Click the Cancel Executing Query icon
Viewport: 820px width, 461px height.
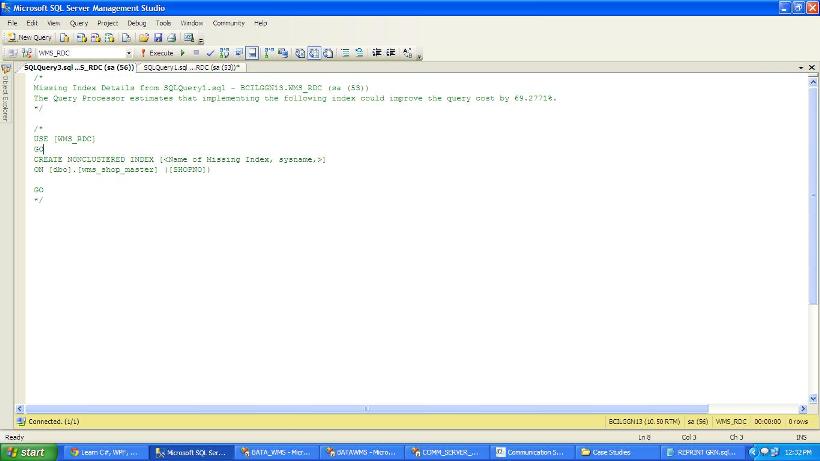[x=197, y=53]
